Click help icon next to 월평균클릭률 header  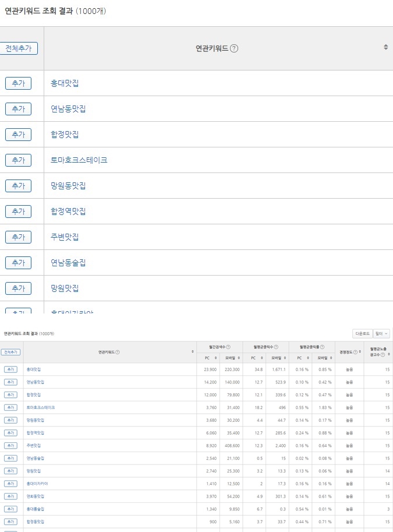(x=323, y=347)
